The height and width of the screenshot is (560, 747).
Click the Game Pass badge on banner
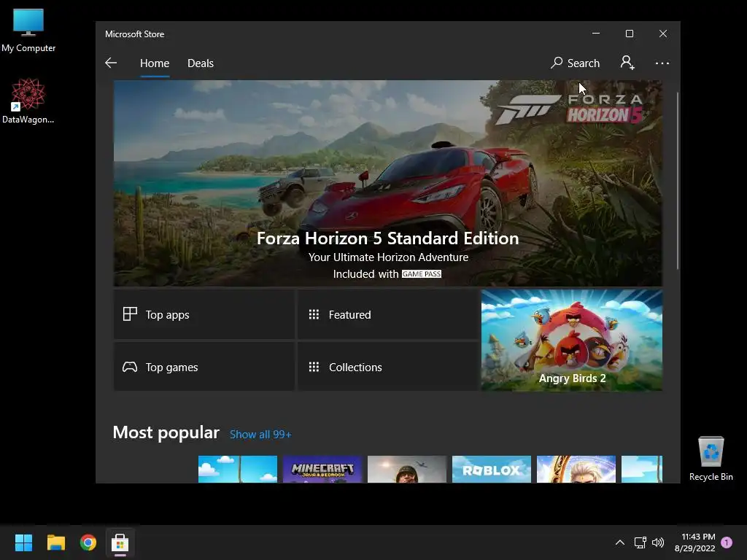422,274
